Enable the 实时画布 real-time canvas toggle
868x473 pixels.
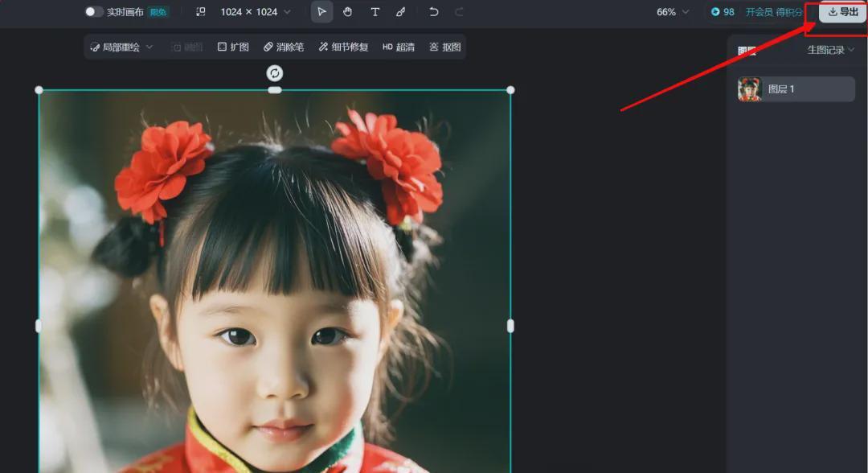coord(92,12)
